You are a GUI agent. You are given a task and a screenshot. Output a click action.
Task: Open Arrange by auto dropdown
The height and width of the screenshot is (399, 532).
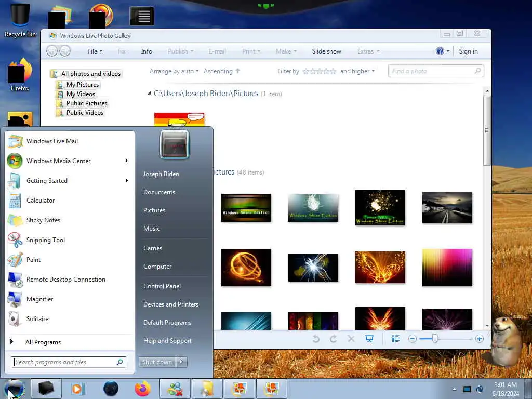[174, 71]
